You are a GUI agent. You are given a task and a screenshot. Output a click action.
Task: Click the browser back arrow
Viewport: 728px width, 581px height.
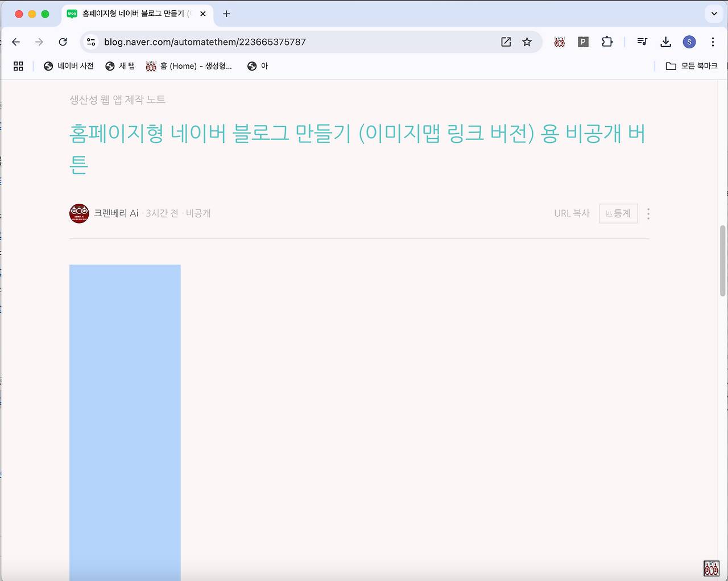pos(16,42)
